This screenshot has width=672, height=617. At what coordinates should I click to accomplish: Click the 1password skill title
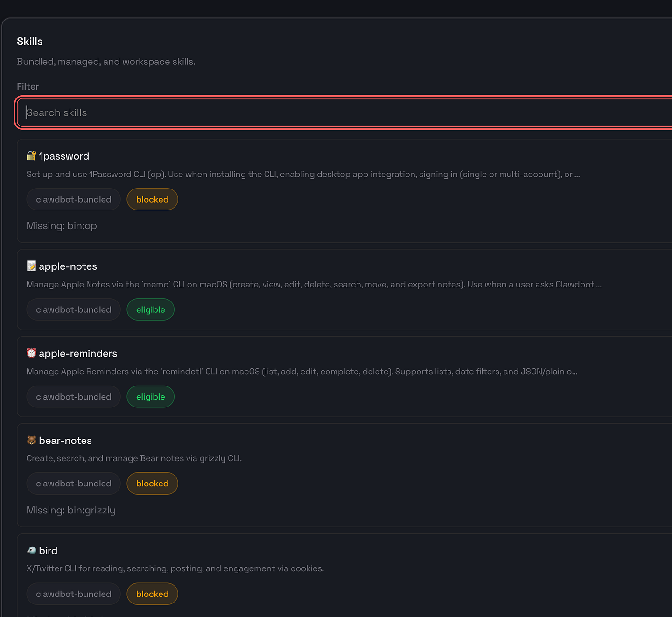pos(64,156)
